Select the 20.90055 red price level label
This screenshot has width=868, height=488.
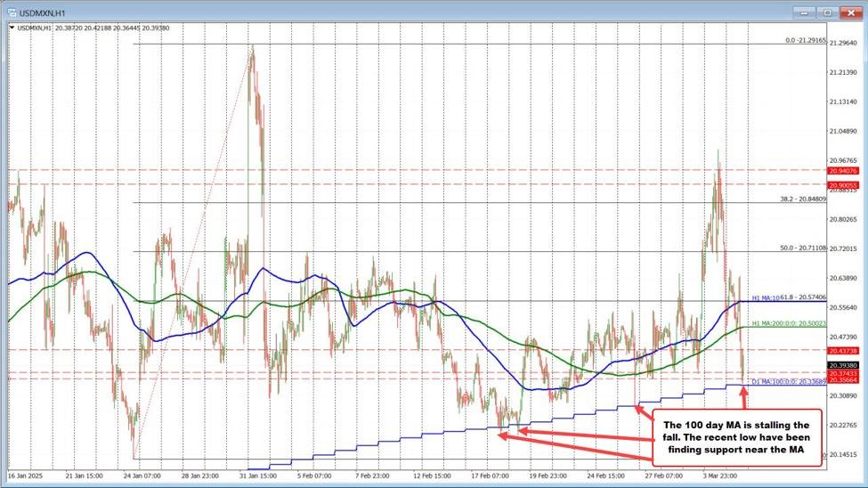tap(841, 184)
